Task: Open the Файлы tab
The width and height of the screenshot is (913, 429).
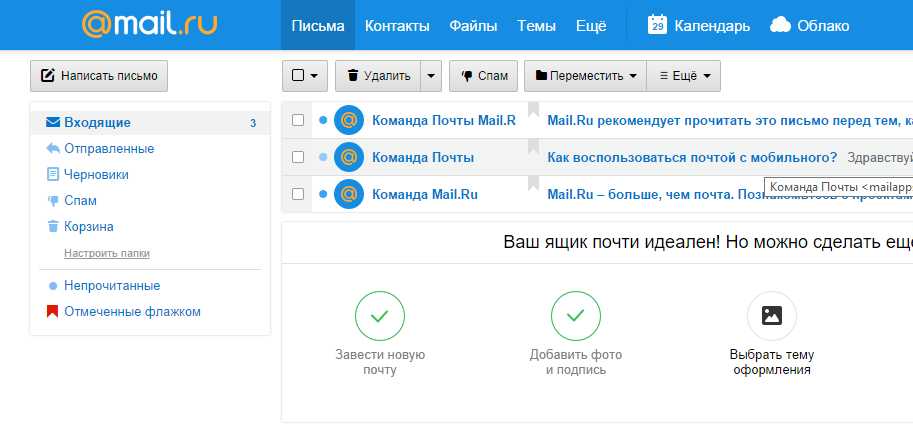Action: 473,26
